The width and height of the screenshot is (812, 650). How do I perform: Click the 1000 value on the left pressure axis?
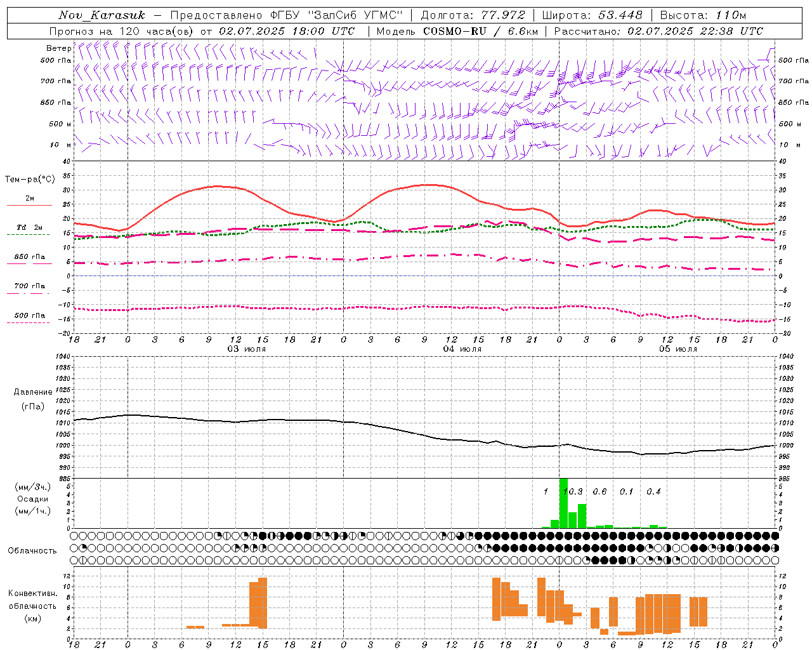point(63,446)
